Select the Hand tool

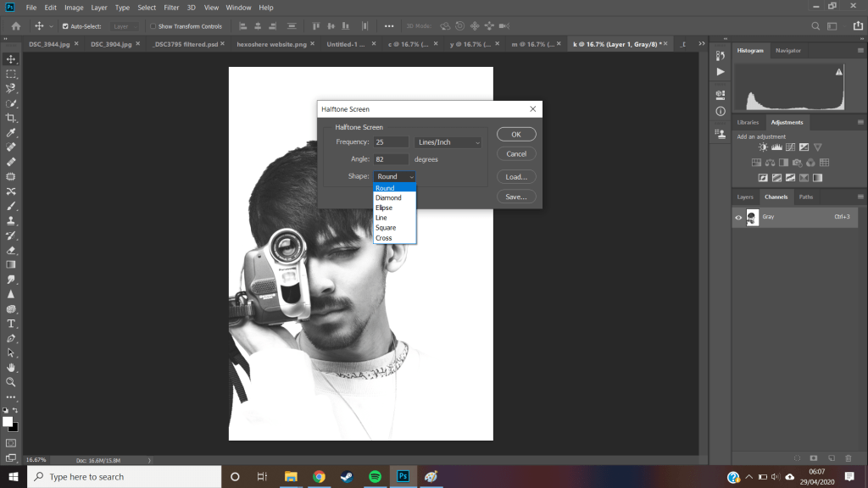(x=11, y=368)
